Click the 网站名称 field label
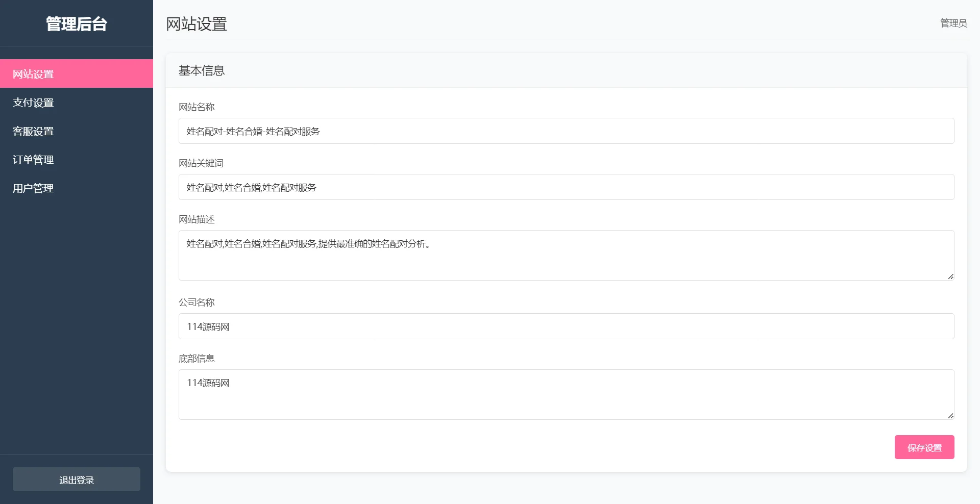The height and width of the screenshot is (504, 980). (x=197, y=107)
